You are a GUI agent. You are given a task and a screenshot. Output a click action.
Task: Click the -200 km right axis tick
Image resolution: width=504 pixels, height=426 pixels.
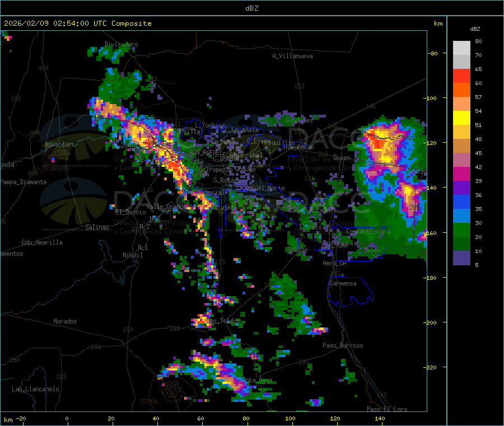point(431,322)
